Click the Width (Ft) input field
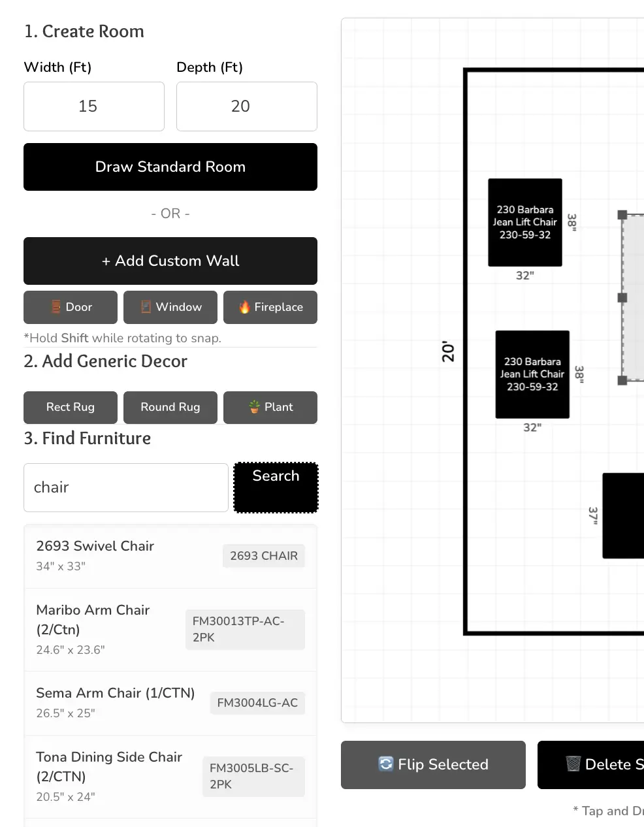 [x=94, y=106]
